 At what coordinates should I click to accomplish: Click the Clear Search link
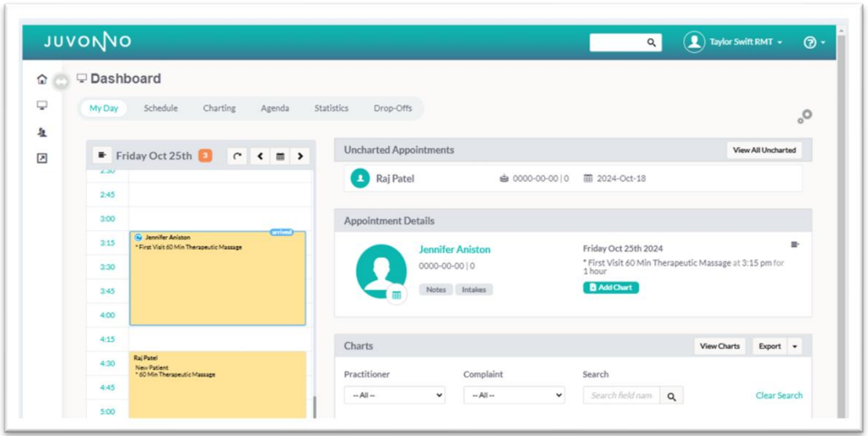point(779,395)
